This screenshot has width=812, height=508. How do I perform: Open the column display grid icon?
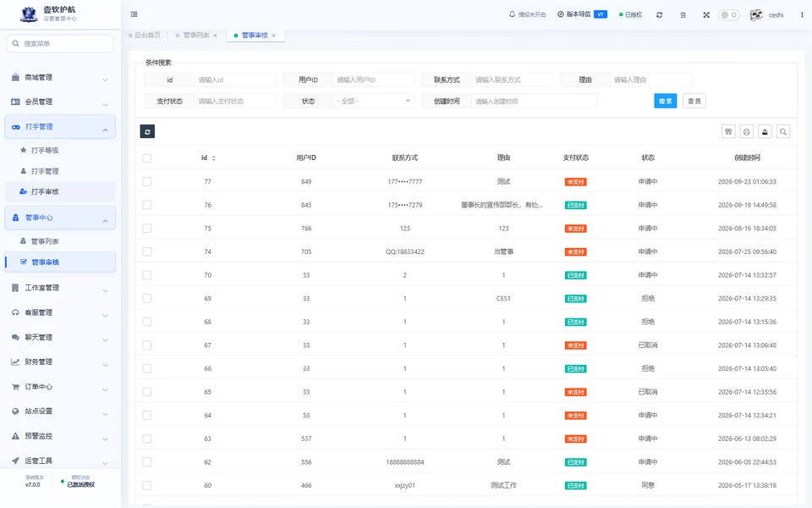(x=728, y=132)
